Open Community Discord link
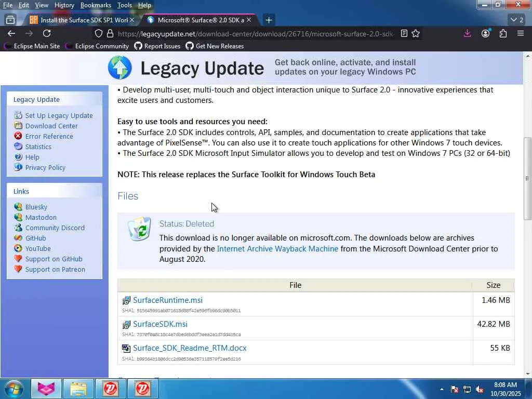The image size is (532, 399). point(55,228)
